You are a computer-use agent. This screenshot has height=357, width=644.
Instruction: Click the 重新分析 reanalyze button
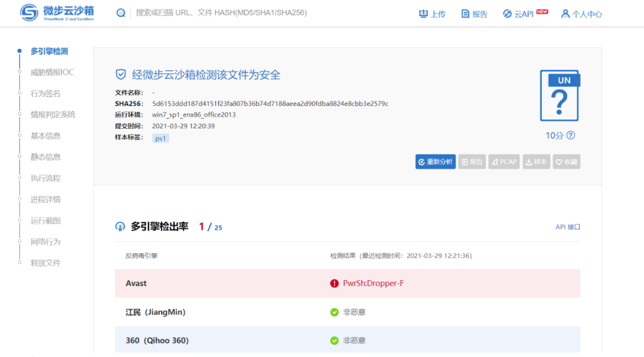click(x=435, y=162)
